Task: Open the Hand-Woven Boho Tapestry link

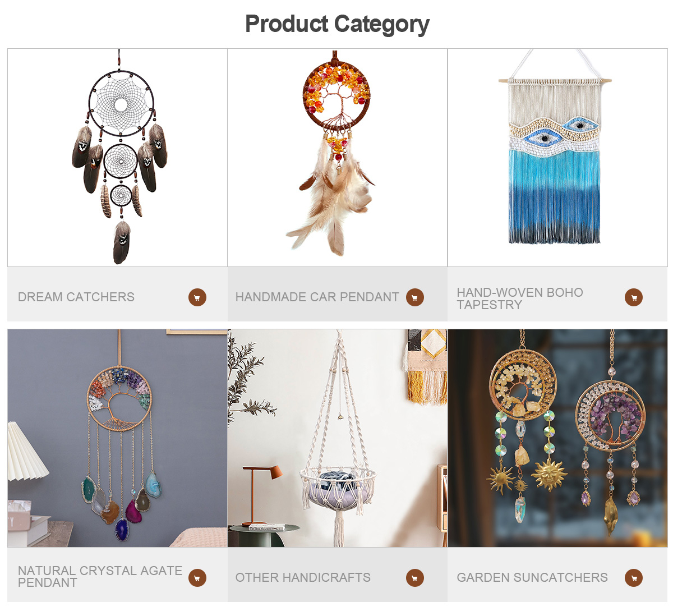Action: (x=520, y=298)
